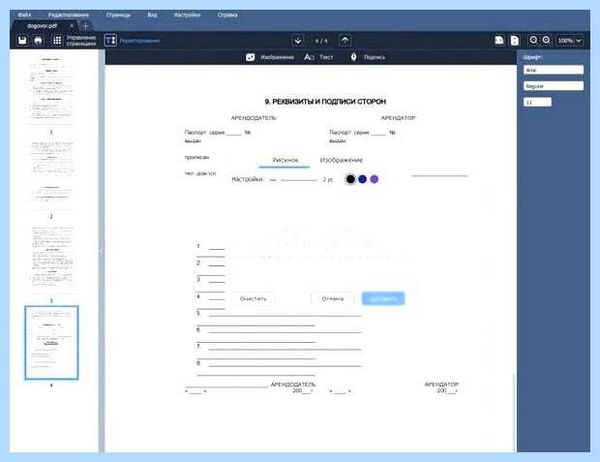Click the Text tool icon
The width and height of the screenshot is (600, 462).
tap(309, 57)
